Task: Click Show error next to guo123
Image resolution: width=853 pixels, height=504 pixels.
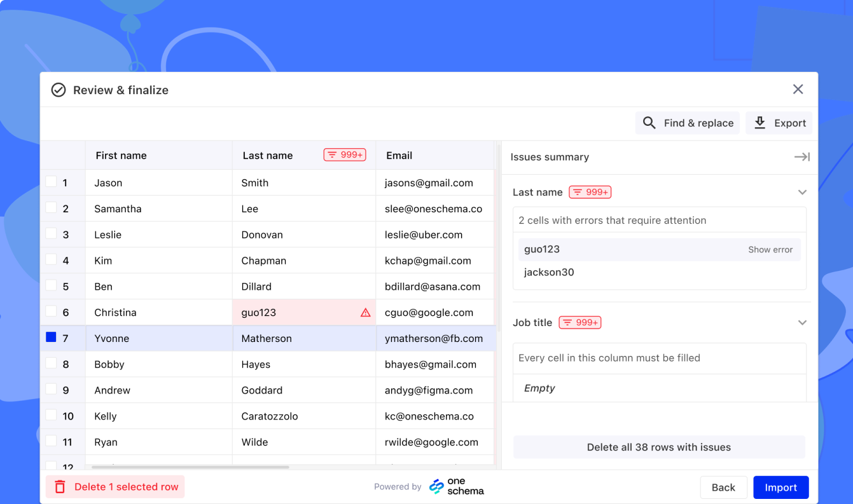Action: pos(770,249)
